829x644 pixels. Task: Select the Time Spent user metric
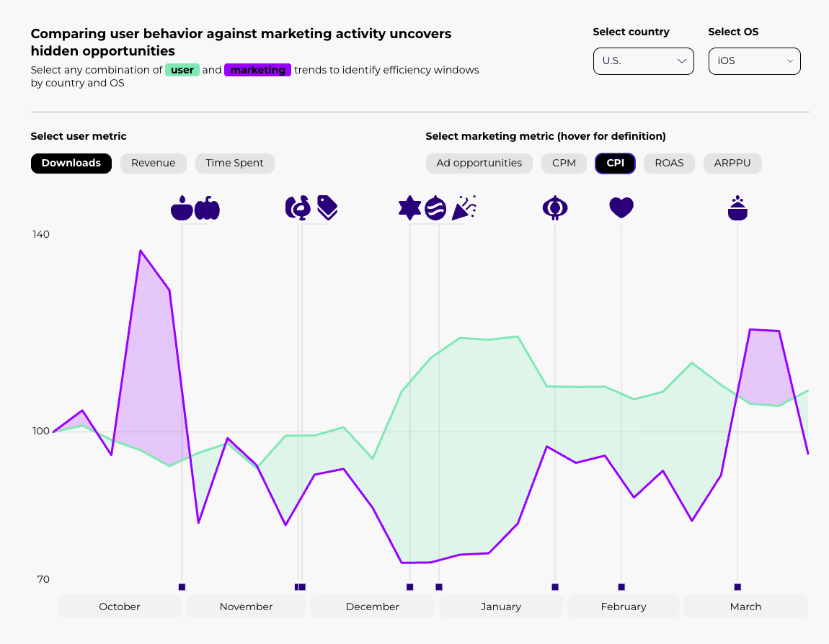coord(234,164)
